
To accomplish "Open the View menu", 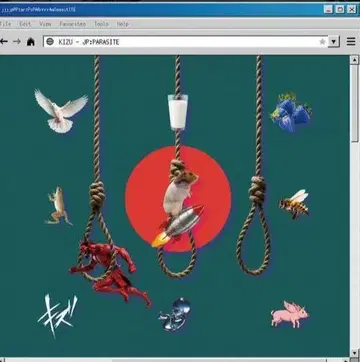I will coord(45,24).
